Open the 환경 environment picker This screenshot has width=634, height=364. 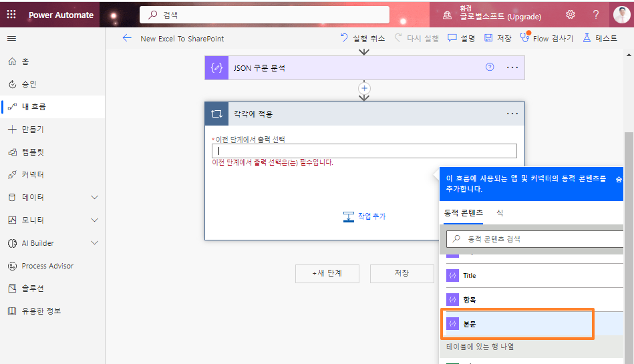(x=492, y=13)
